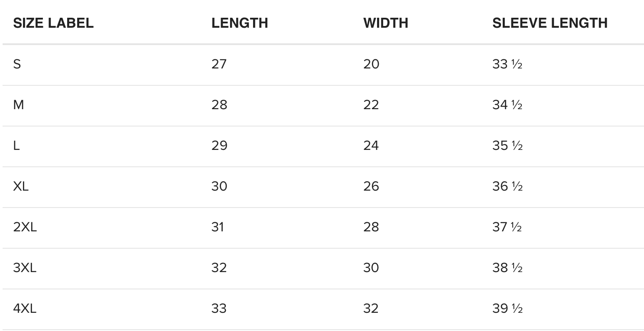Click width value 22 in M row
Image resolution: width=644 pixels, height=331 pixels.
coord(371,105)
